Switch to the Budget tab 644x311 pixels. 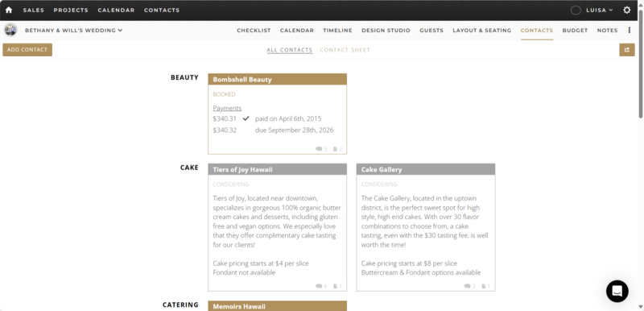[x=575, y=31]
